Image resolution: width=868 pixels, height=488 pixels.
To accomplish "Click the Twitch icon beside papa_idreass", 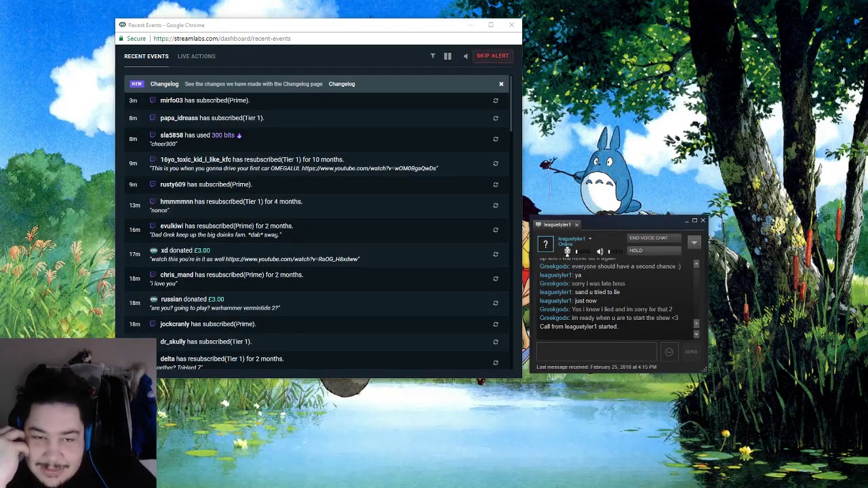I will coord(153,118).
